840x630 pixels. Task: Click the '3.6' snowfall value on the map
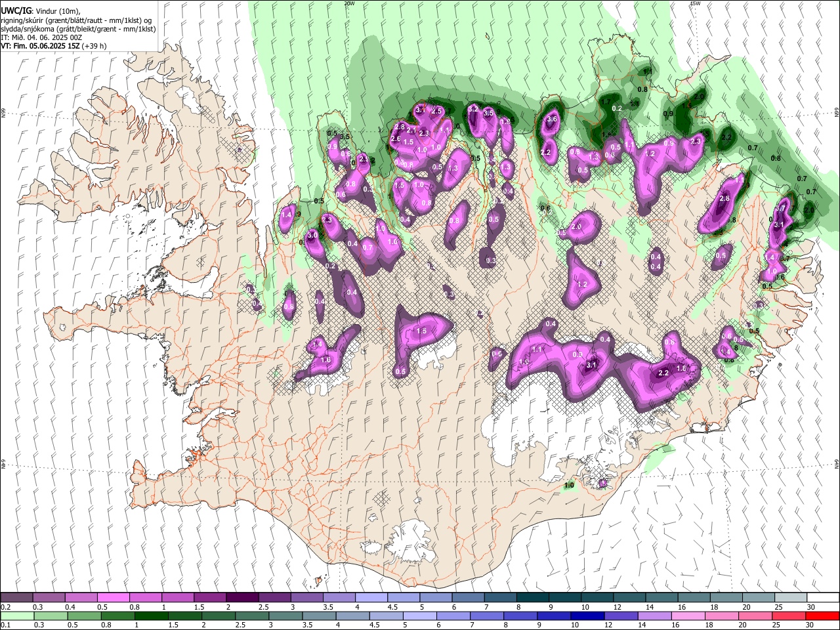pos(552,119)
